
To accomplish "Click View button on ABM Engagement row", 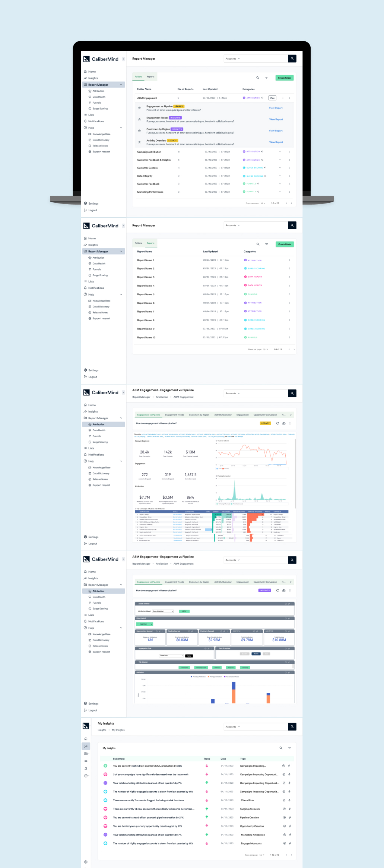I will pyautogui.click(x=272, y=98).
